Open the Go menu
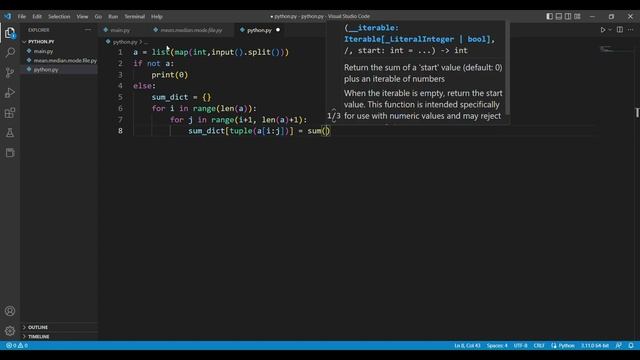Screen dimensions: 640x360 98,16
